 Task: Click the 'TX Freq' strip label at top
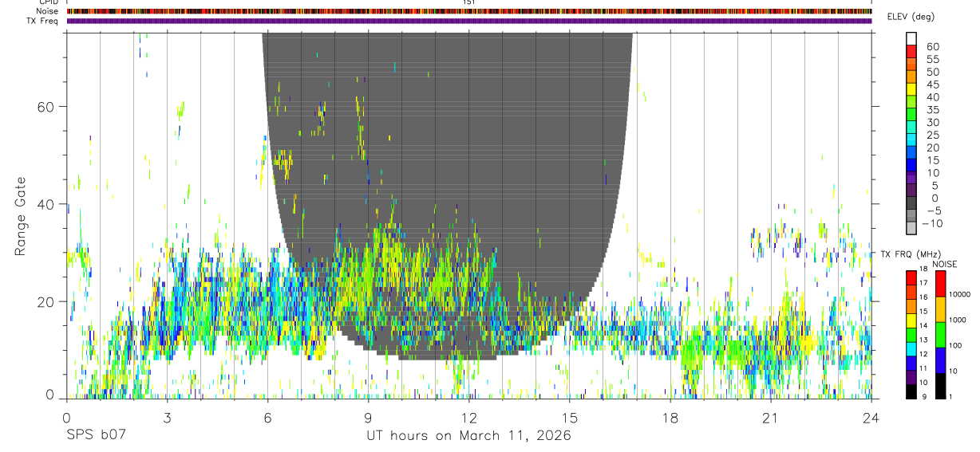pyautogui.click(x=43, y=22)
